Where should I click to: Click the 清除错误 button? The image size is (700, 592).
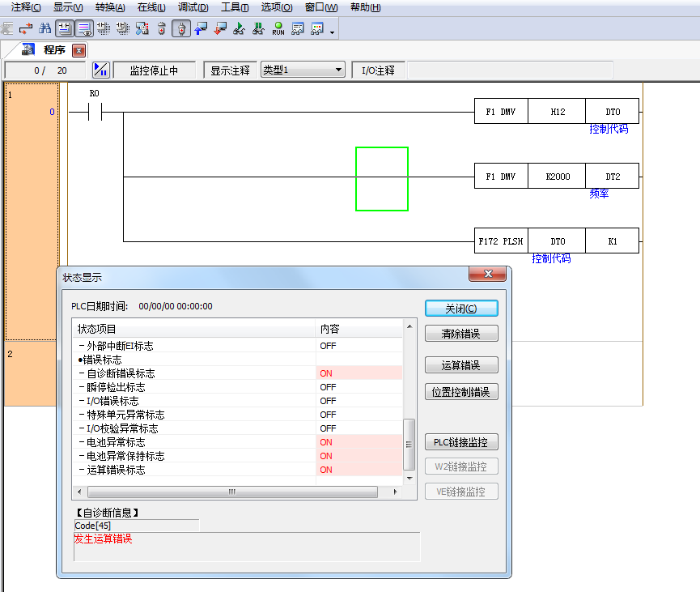coord(461,334)
